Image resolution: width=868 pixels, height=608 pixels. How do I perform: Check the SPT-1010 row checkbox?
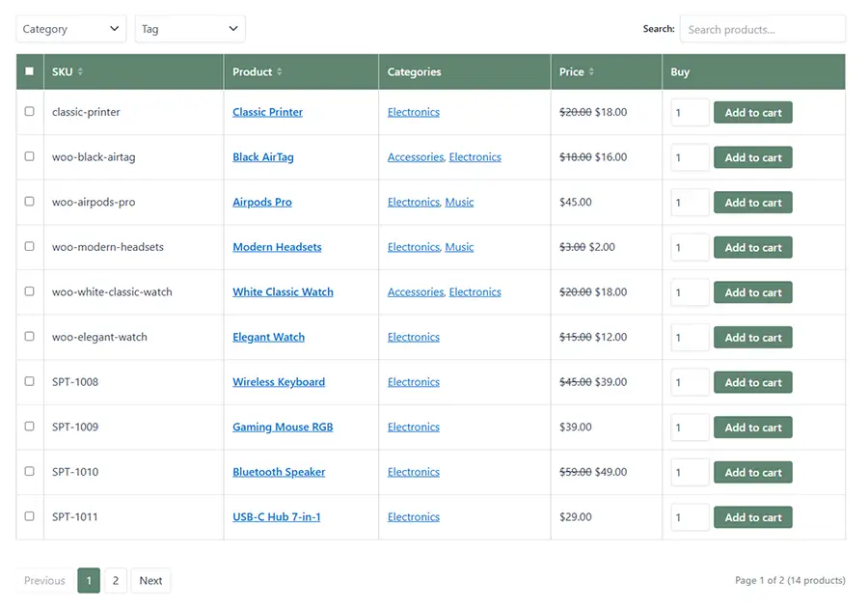pyautogui.click(x=29, y=471)
